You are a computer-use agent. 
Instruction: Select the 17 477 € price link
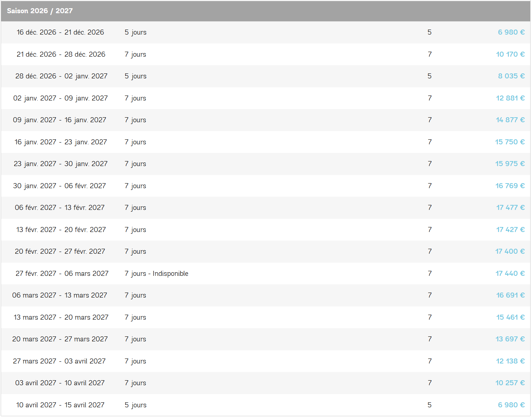[510, 208]
